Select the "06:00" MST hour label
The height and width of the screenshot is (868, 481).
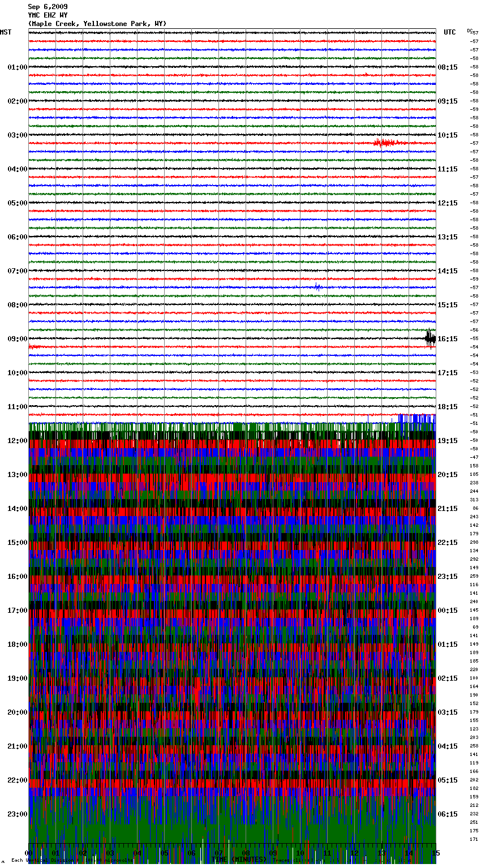[18, 237]
